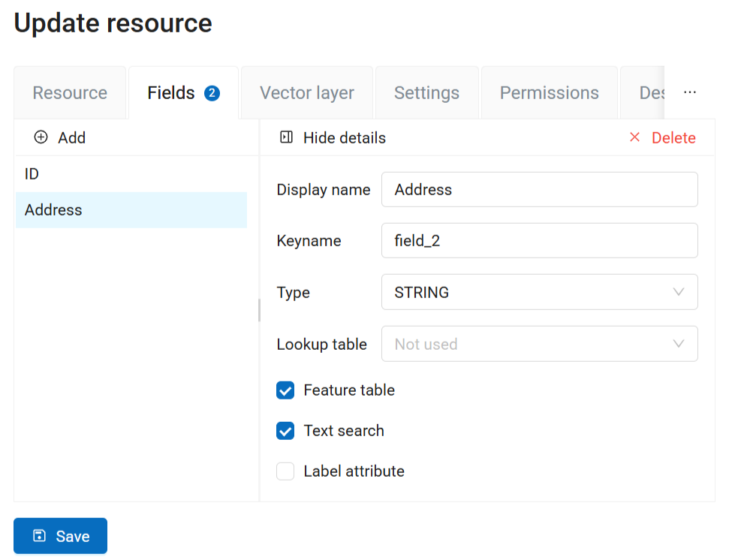Click the Keyname input field

pos(539,241)
